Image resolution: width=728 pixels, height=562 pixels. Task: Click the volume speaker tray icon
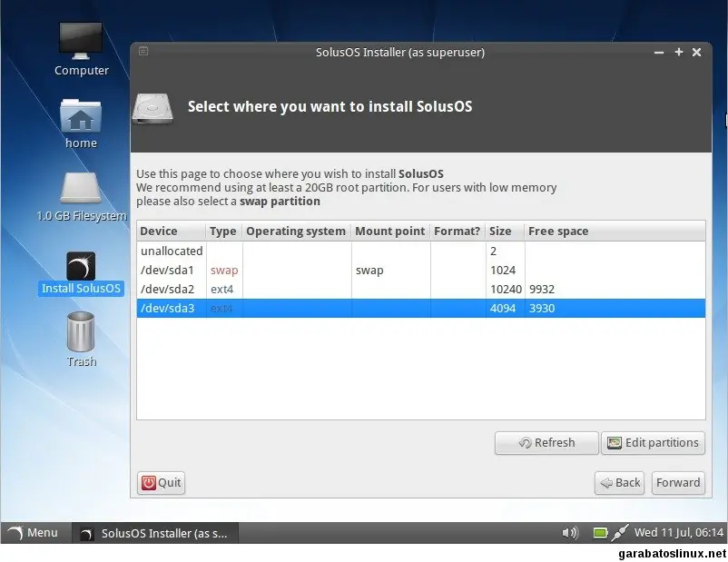570,533
